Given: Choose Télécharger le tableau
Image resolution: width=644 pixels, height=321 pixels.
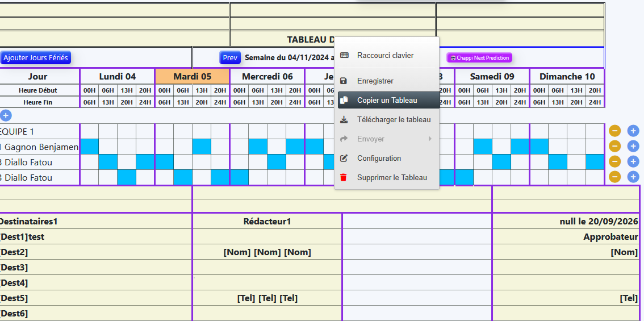Looking at the screenshot, I should 387,120.
